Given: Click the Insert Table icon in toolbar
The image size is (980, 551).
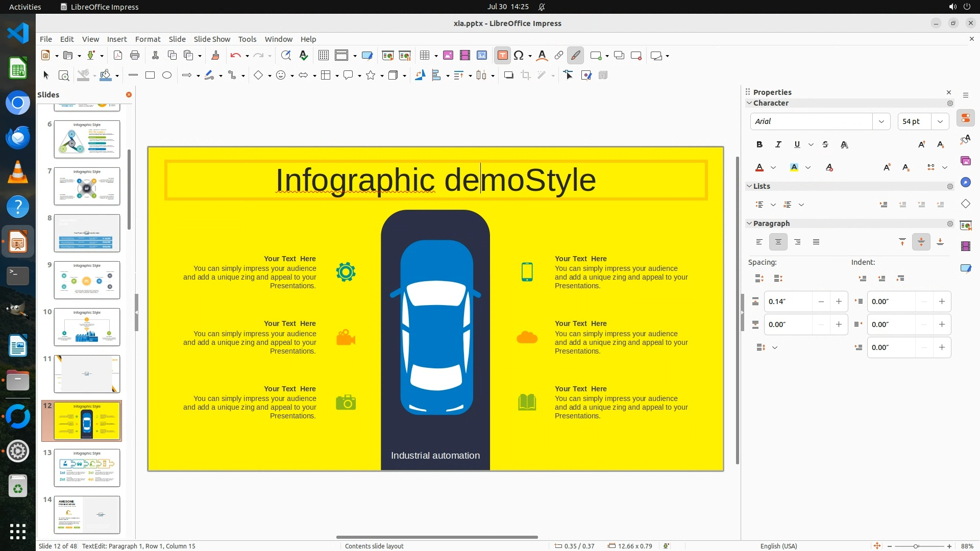Looking at the screenshot, I should click(x=424, y=56).
